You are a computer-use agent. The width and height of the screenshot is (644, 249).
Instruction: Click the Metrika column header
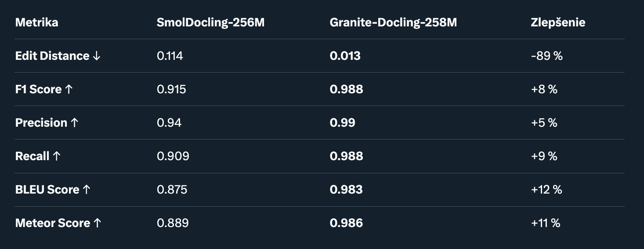36,22
